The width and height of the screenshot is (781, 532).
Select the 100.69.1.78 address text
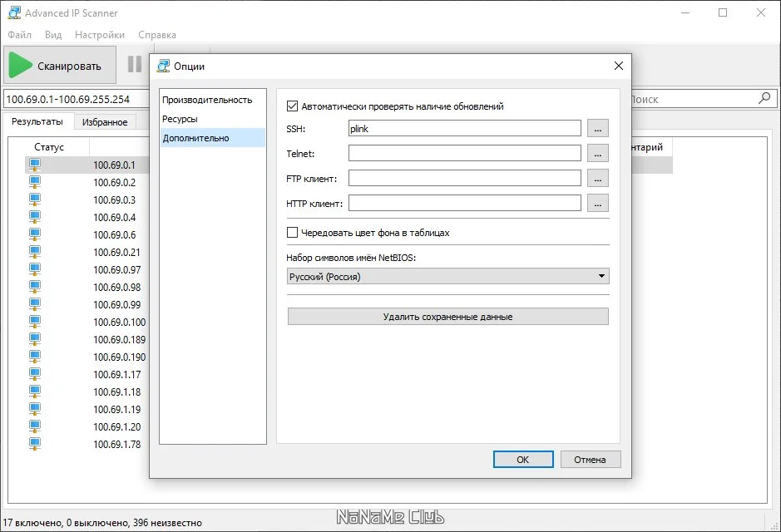tap(117, 444)
